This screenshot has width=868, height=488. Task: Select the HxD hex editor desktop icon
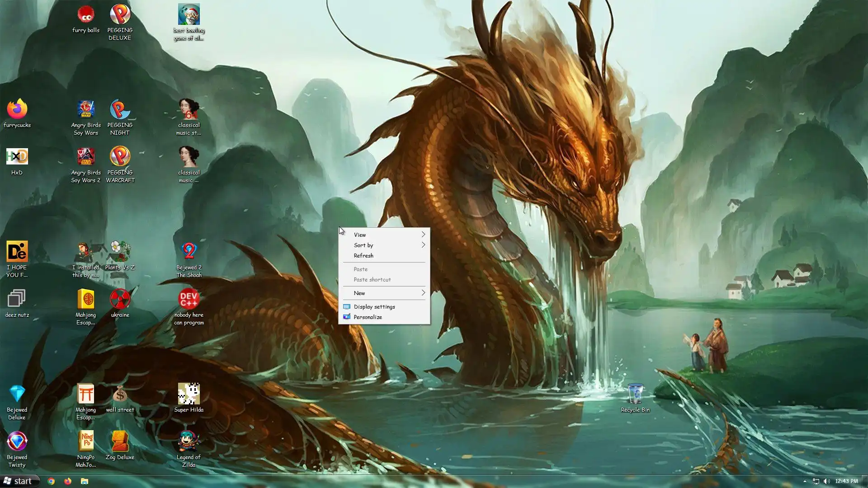17,157
